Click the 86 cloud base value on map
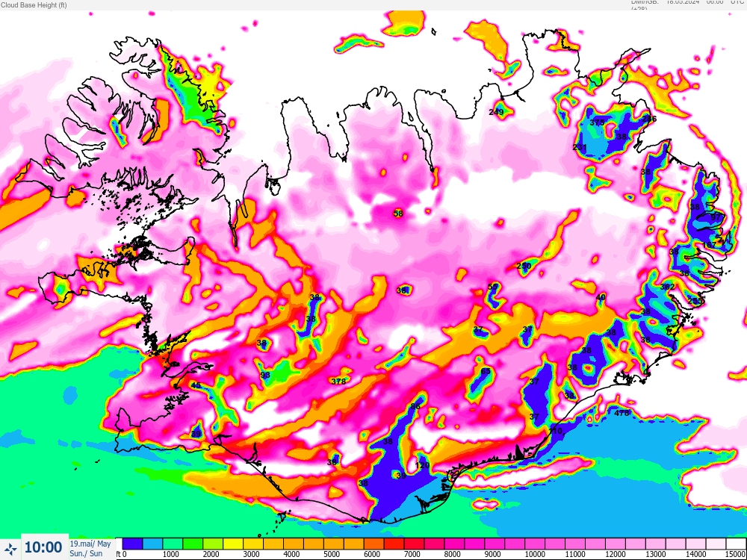The height and width of the screenshot is (560, 747). 415,406
